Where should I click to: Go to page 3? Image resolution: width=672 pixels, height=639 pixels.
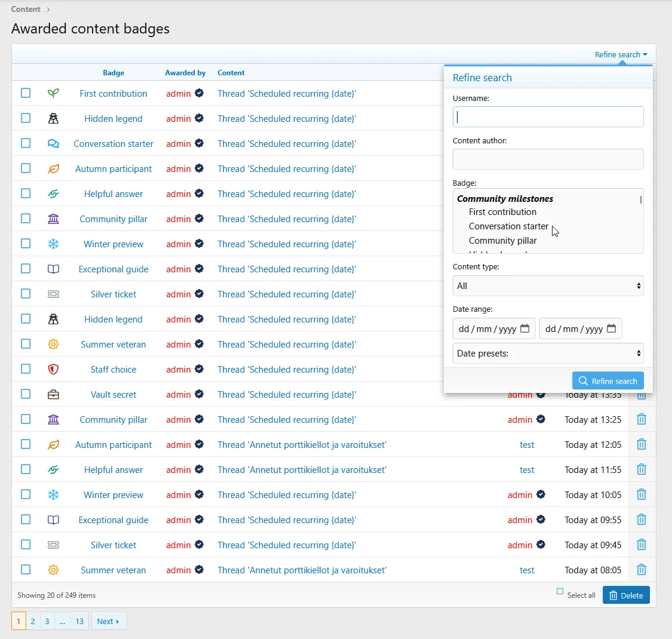[47, 621]
